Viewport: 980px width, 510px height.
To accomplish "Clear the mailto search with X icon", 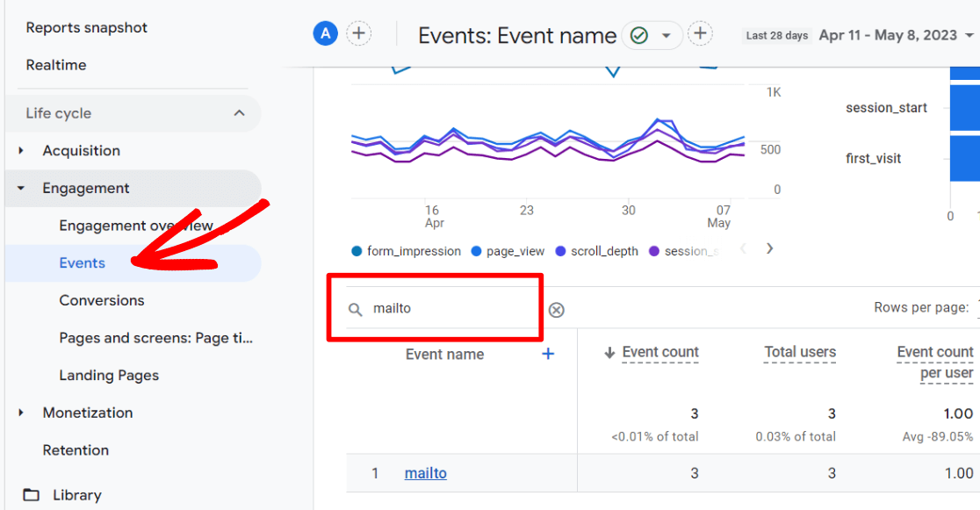I will click(557, 310).
